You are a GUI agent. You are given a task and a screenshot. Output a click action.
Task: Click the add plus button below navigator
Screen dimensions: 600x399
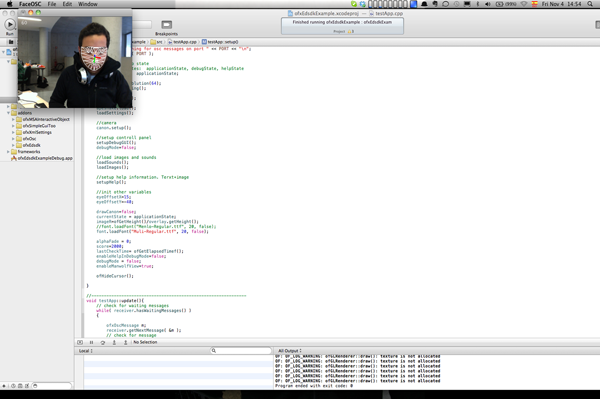click(x=4, y=386)
